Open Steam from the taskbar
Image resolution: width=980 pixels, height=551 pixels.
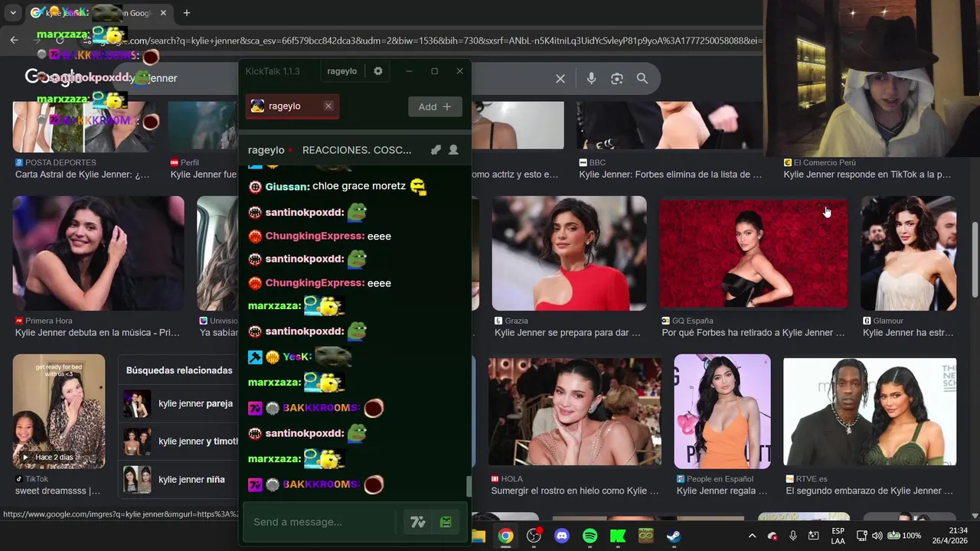click(x=674, y=536)
